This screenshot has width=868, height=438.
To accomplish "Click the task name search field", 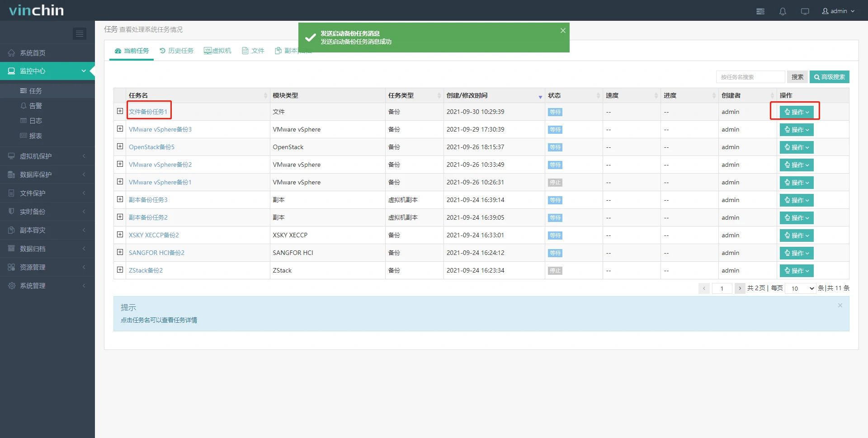I will click(x=750, y=77).
